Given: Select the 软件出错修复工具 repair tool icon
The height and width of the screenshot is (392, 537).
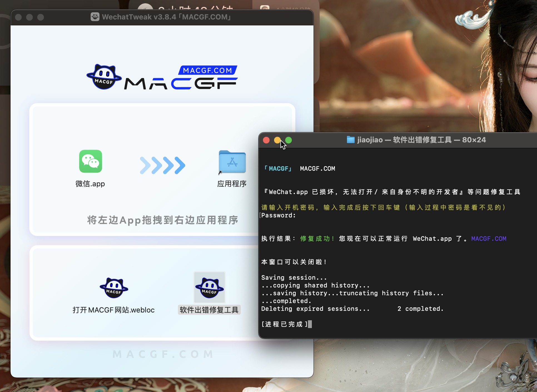Looking at the screenshot, I should [209, 288].
